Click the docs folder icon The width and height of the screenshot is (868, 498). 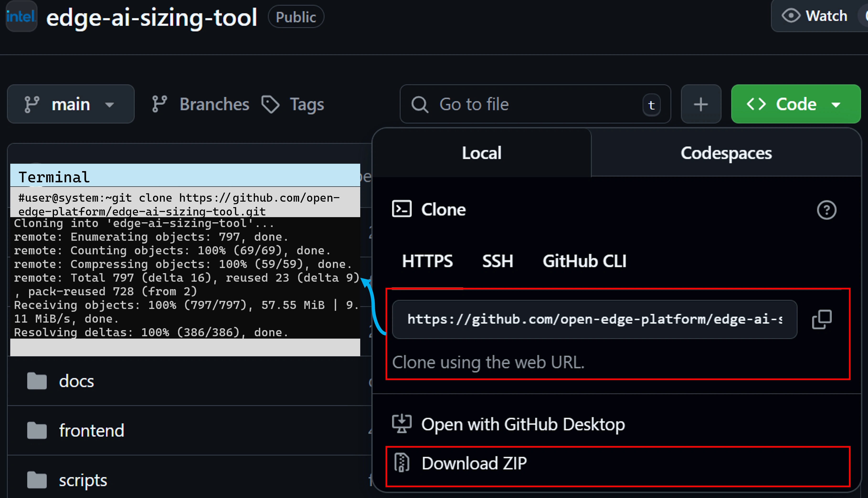(37, 381)
